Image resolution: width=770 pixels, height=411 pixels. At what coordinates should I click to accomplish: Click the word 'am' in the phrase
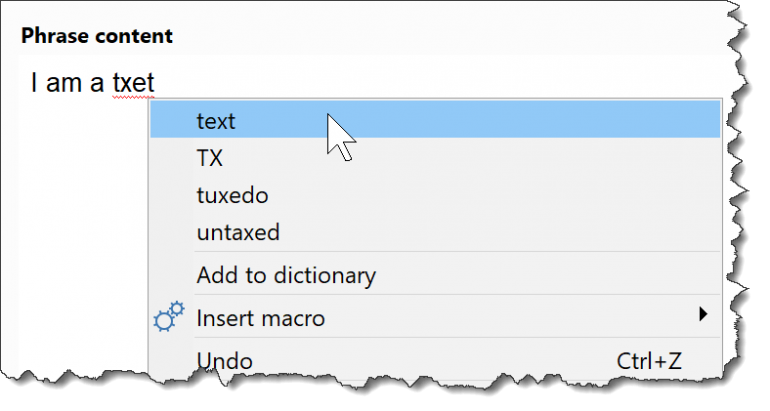(x=63, y=82)
